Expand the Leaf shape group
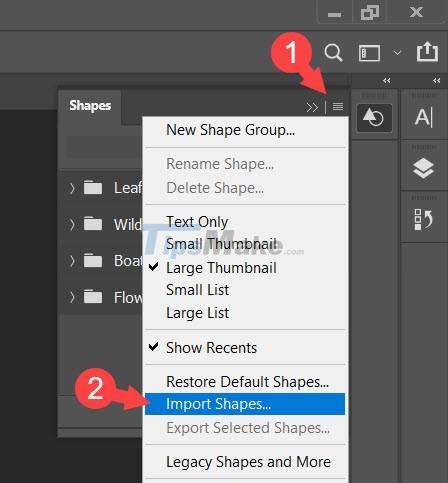Screen dimensions: 448x483 [x=72, y=188]
